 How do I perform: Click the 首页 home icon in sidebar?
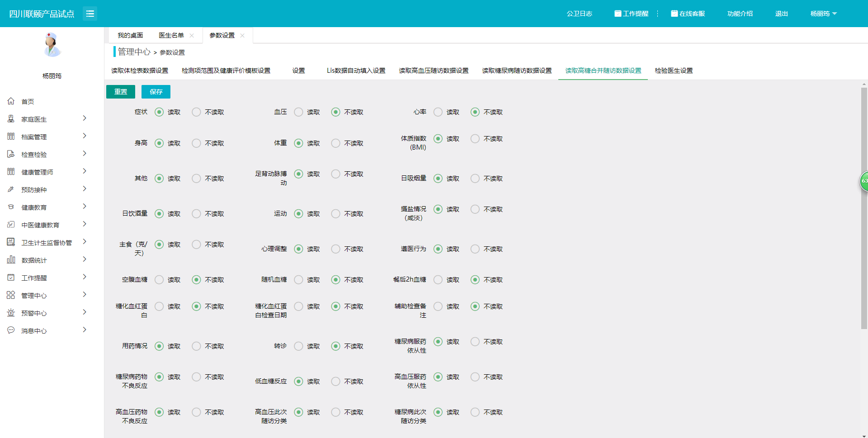[11, 101]
